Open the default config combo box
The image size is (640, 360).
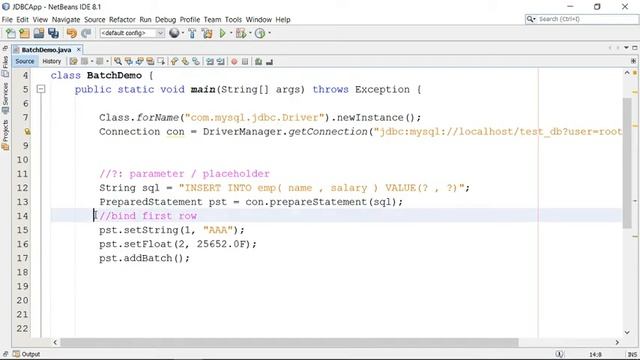point(132,33)
